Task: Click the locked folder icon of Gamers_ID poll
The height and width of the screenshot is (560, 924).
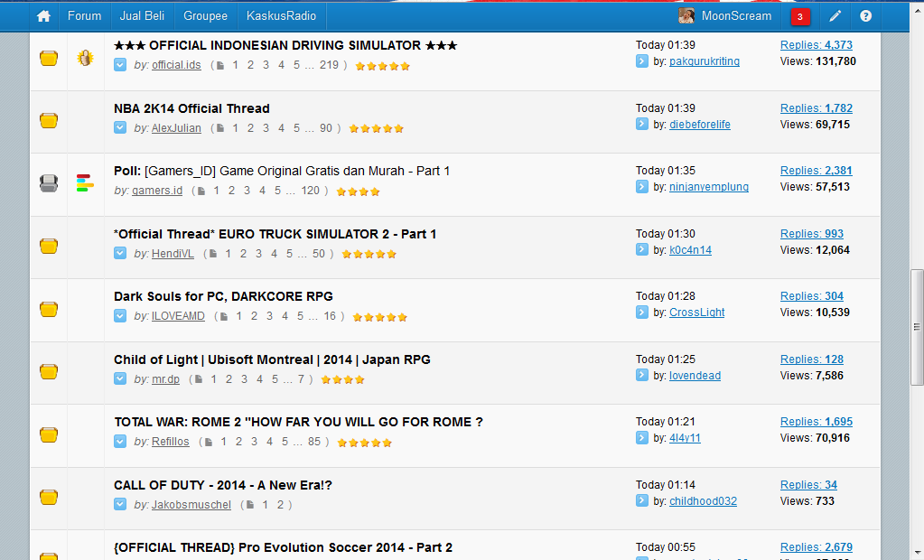Action: click(49, 183)
